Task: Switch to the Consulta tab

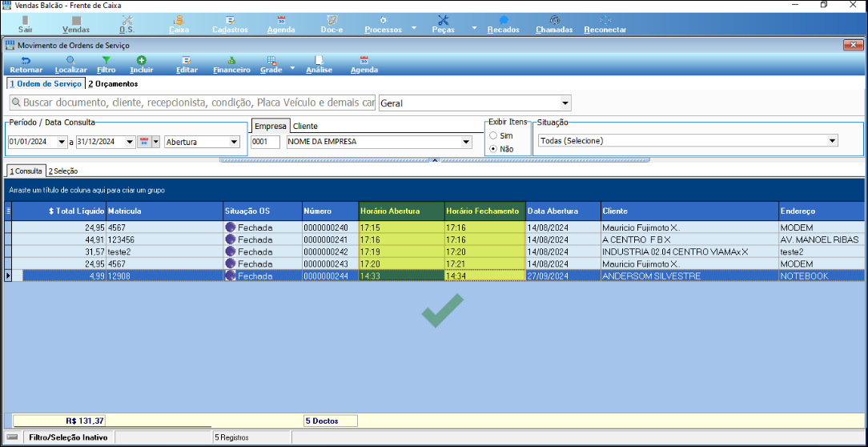Action: (26, 171)
